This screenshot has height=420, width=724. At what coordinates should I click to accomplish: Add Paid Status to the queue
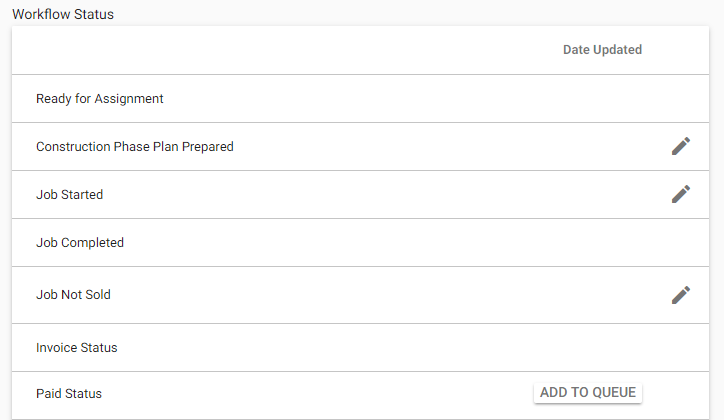[588, 392]
